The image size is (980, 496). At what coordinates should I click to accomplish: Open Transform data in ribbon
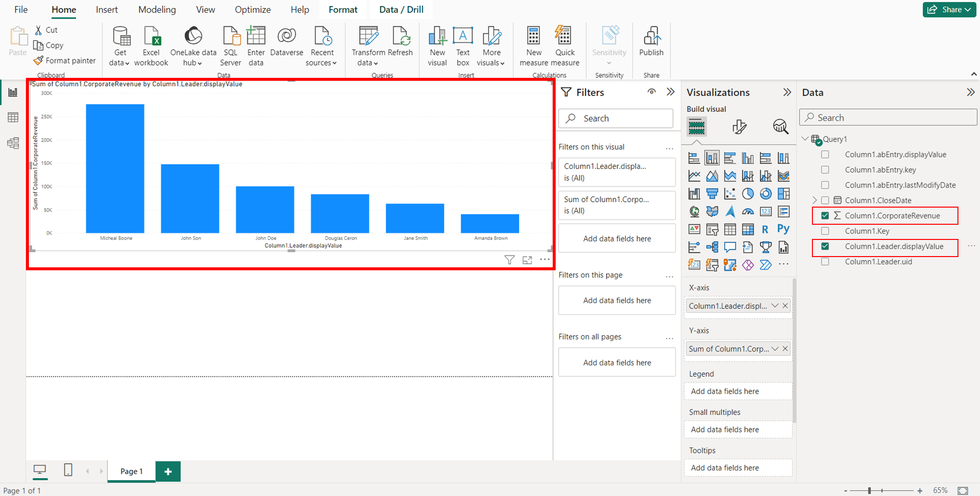pos(368,47)
